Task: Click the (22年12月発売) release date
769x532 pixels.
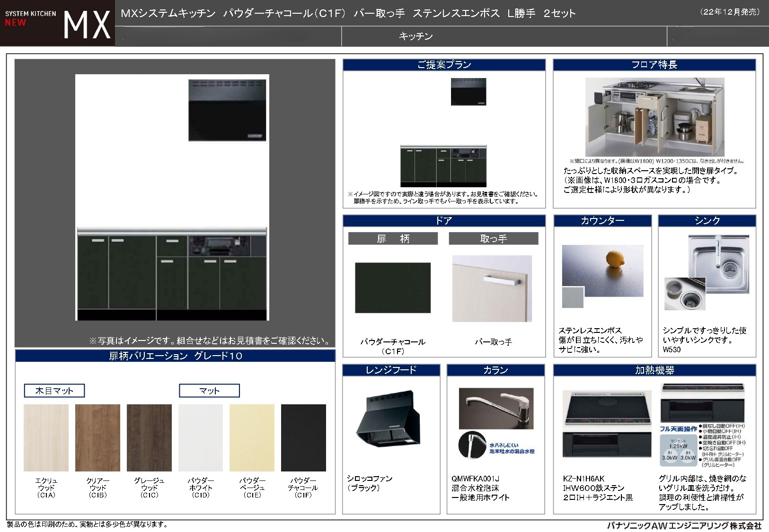Action: (x=729, y=12)
